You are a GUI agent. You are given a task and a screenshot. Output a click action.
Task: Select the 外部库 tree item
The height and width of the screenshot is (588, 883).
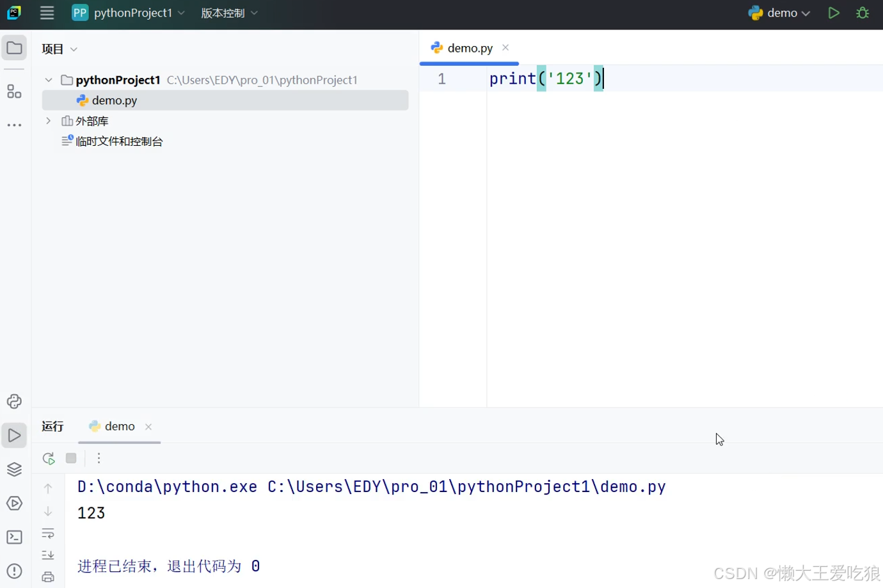(91, 121)
